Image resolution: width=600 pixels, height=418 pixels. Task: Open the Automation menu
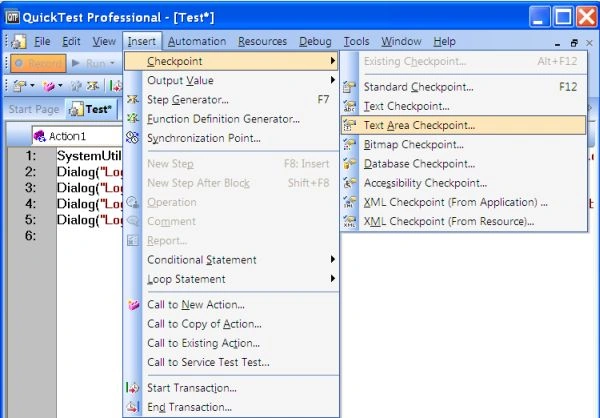click(197, 41)
